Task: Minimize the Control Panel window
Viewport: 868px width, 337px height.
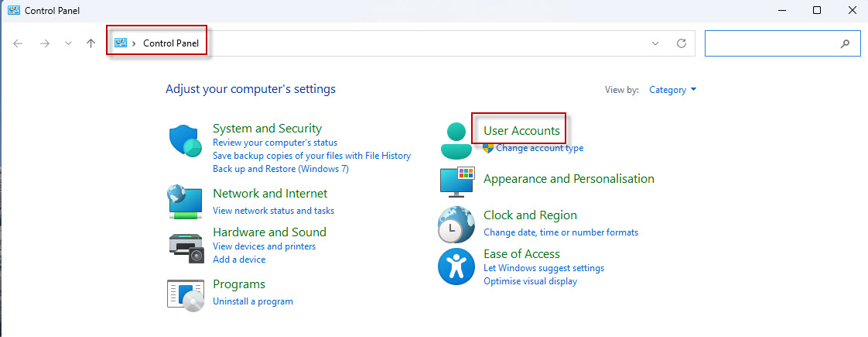Action: pos(782,10)
